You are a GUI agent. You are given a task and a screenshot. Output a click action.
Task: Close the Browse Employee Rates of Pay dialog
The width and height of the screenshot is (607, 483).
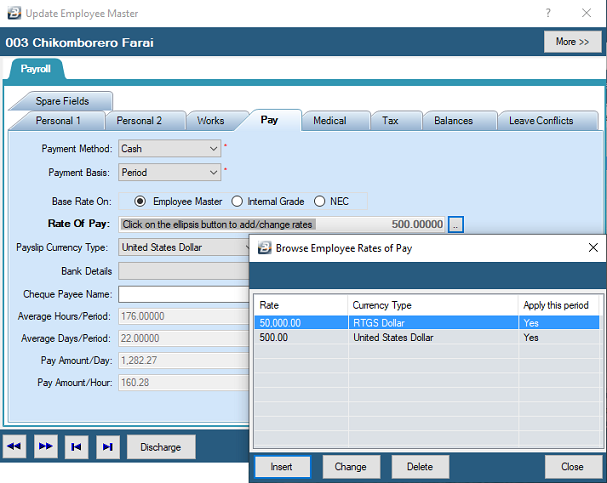pyautogui.click(x=593, y=248)
